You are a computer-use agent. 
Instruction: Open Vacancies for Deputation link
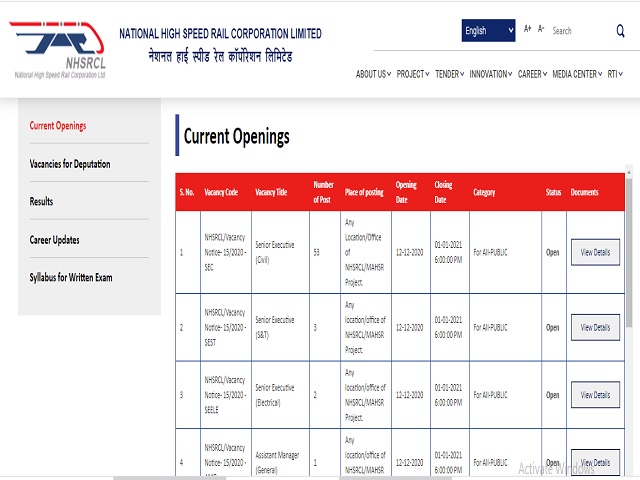point(70,164)
